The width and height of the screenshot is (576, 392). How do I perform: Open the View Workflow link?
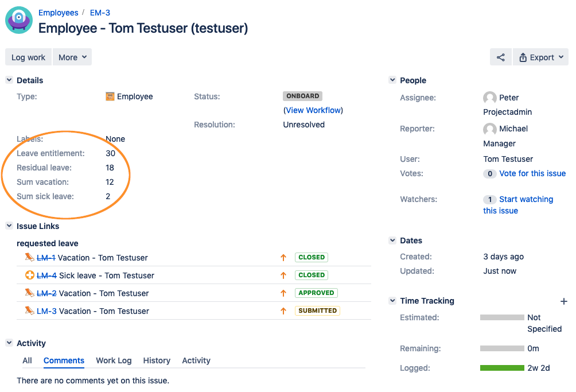point(313,110)
